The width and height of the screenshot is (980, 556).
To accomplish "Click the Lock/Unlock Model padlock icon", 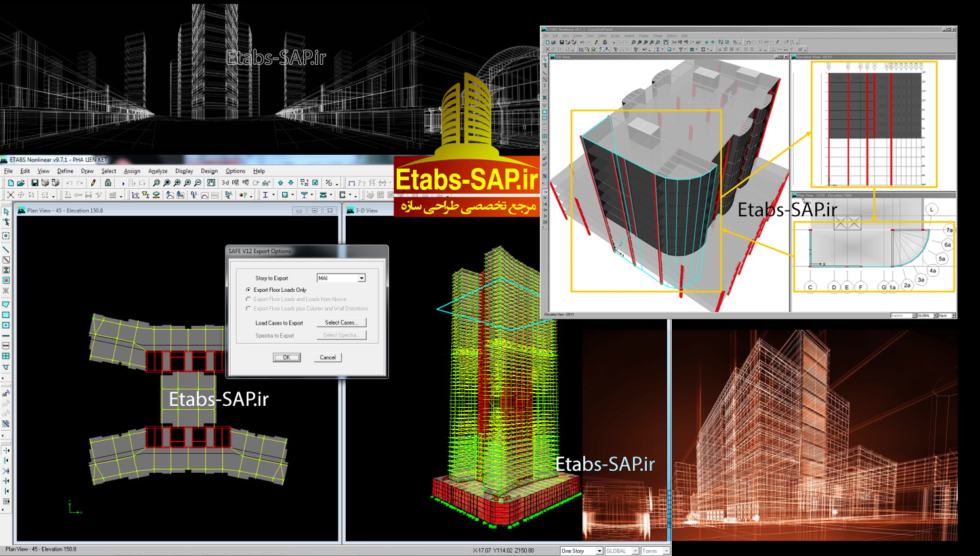I will pos(108,183).
